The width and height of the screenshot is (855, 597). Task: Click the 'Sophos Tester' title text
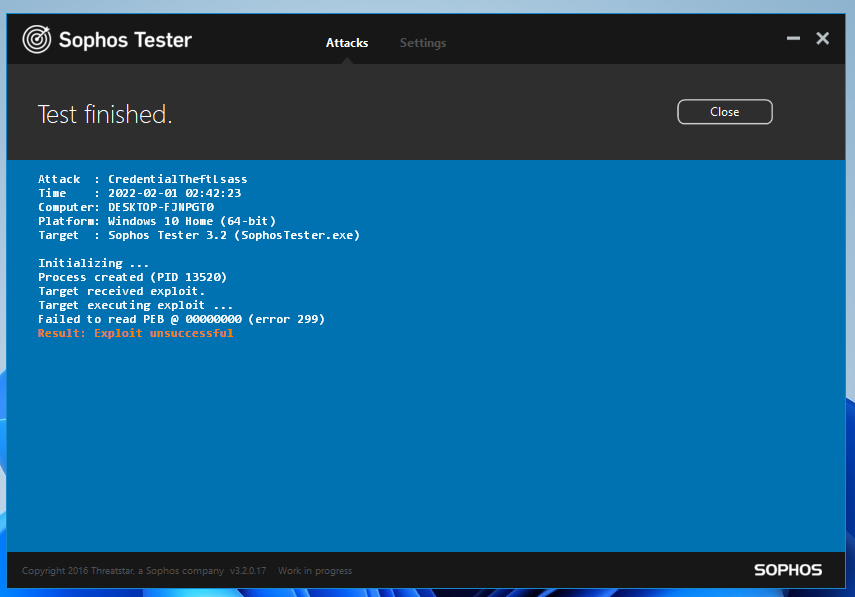(x=125, y=40)
